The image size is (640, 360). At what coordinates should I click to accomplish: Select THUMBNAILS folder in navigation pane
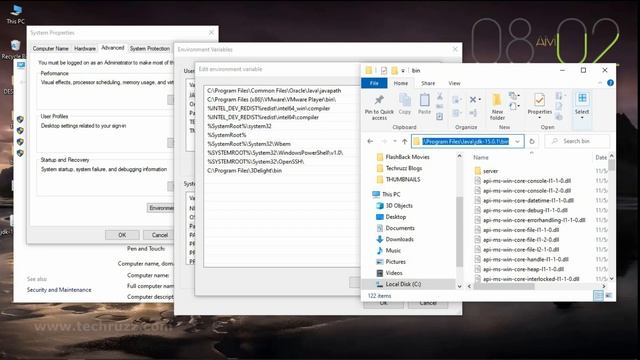[x=403, y=179]
